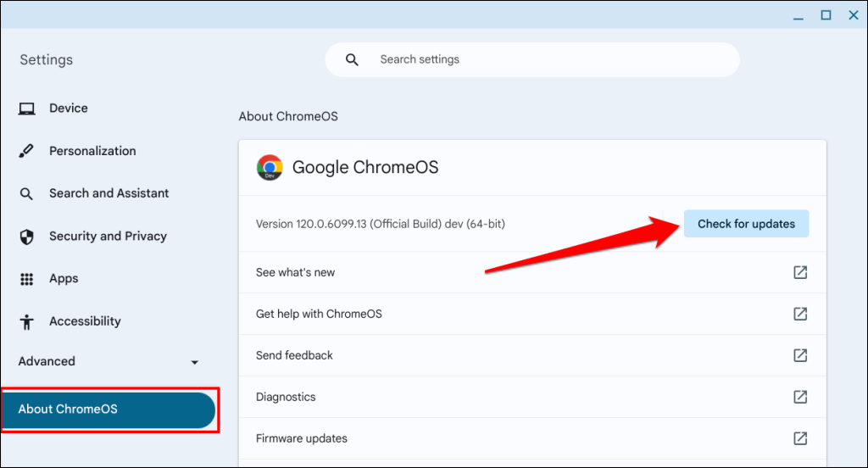
Task: Open Get help external link icon
Action: (x=799, y=314)
